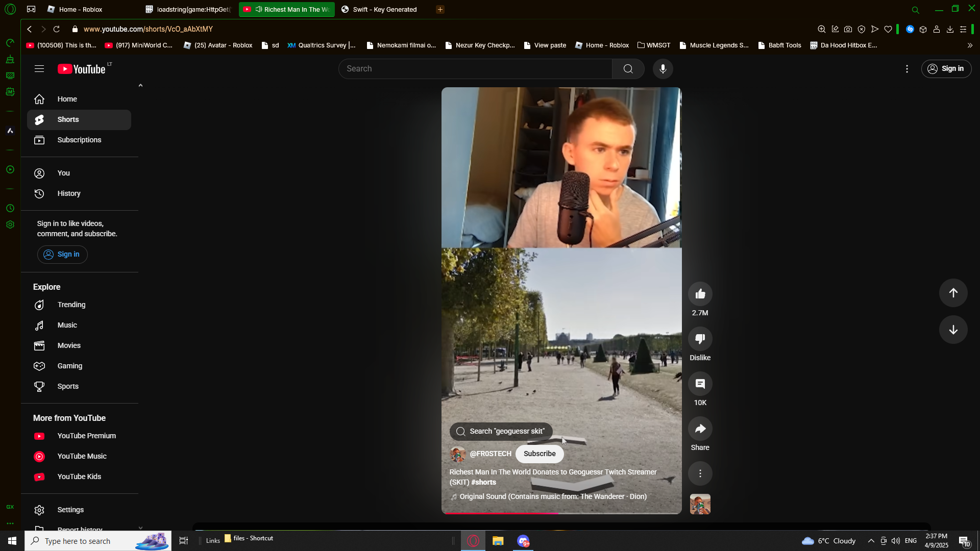Go to the YouTube logo home
Screen dimensions: 980x551
click(x=82, y=69)
